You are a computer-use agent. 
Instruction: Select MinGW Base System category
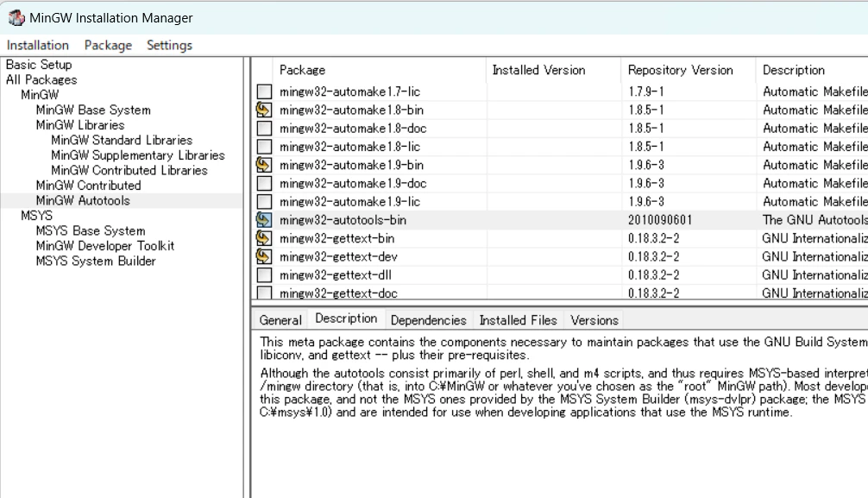point(93,110)
